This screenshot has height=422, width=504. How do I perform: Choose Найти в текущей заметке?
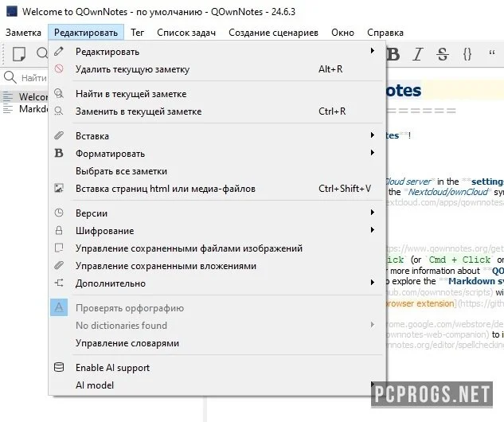217,94
